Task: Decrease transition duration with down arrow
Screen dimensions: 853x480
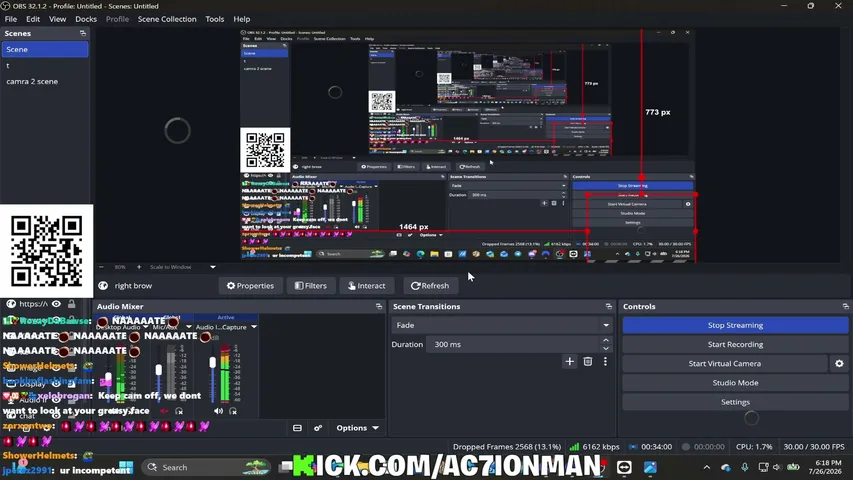Action: [606, 348]
